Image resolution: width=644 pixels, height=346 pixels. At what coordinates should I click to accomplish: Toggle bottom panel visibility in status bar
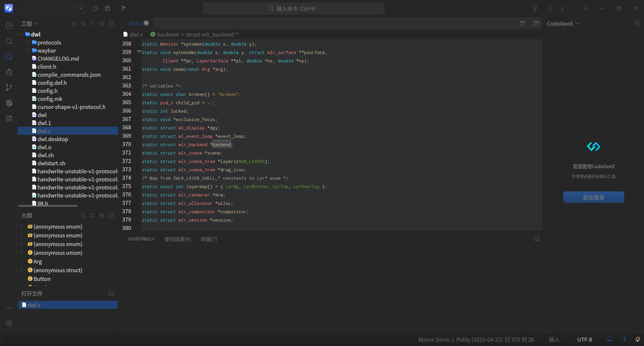(609, 339)
